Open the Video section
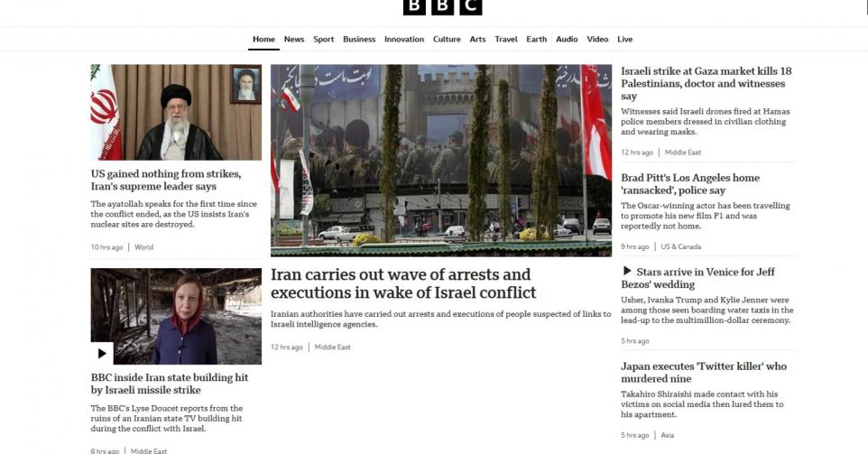This screenshot has height=454, width=868. tap(597, 40)
